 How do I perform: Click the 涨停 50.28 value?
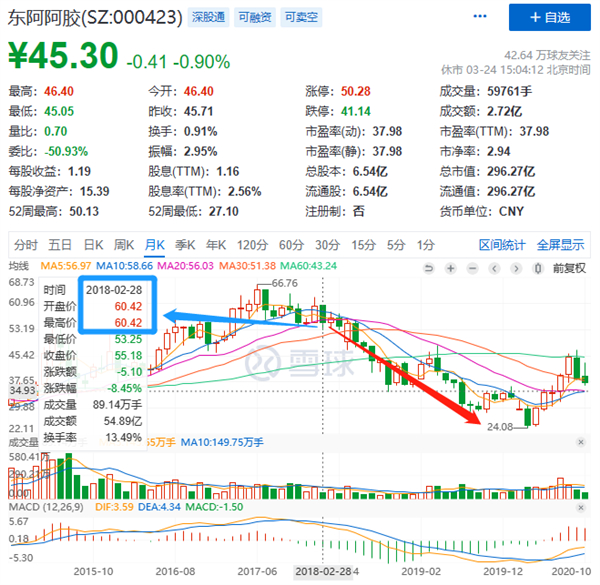pos(355,91)
